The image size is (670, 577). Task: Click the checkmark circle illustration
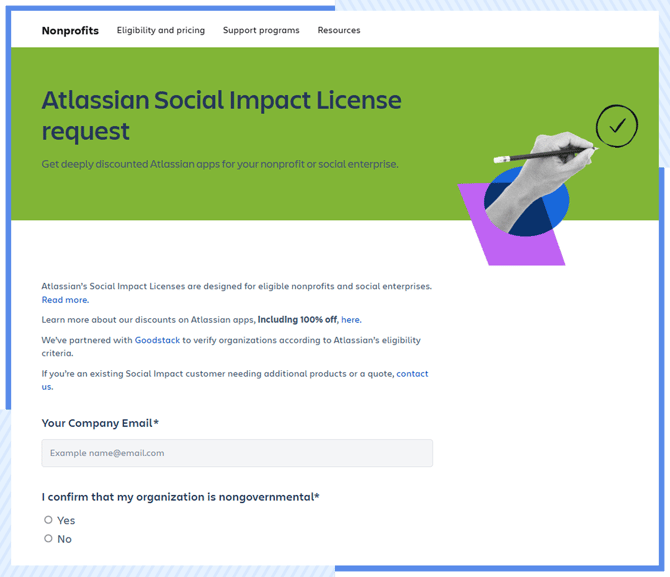(x=617, y=126)
